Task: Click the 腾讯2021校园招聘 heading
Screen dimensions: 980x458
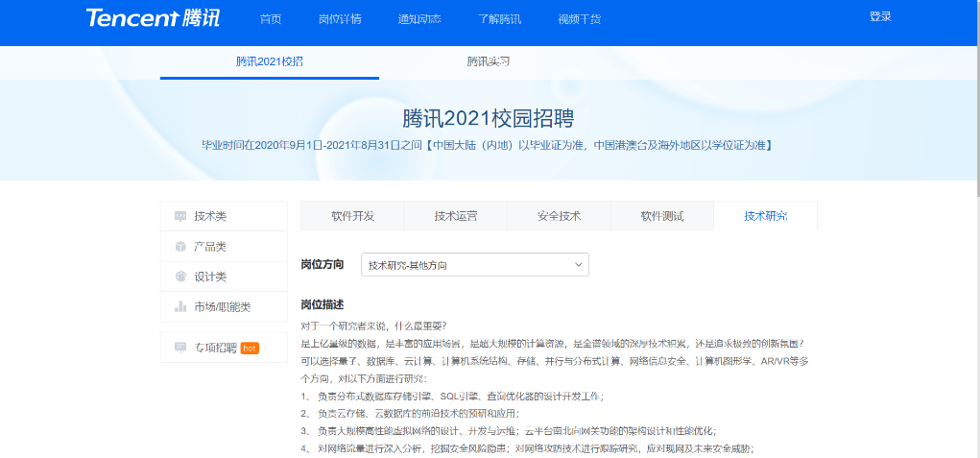Action: 488,118
